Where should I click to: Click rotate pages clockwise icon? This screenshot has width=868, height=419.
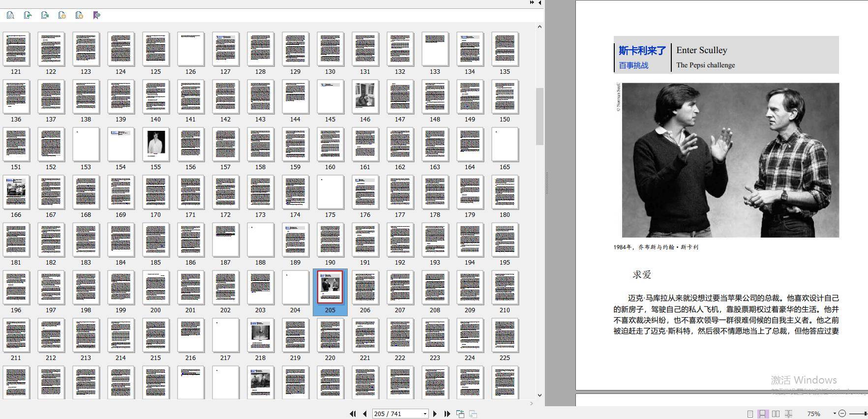pyautogui.click(x=45, y=15)
